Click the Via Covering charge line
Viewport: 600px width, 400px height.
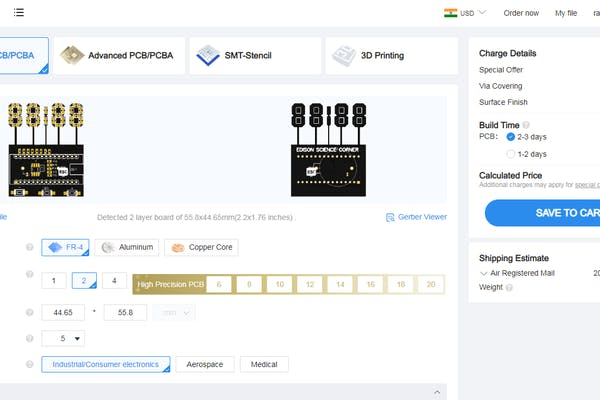coord(501,86)
